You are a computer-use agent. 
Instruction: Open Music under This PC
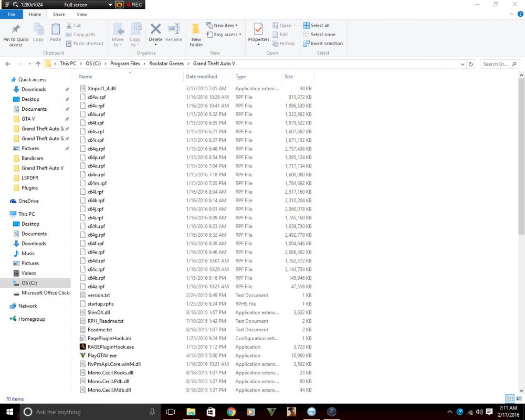pyautogui.click(x=28, y=254)
